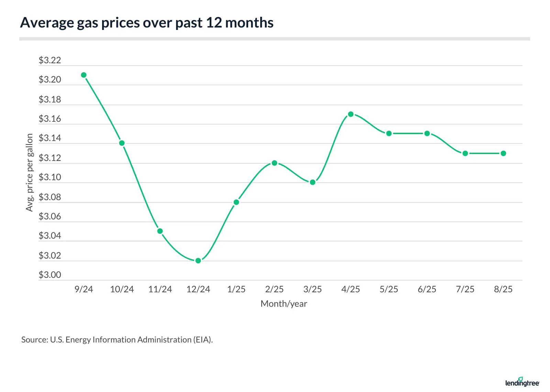This screenshot has height=392, width=550.
Task: Click the 7/25 data point marker
Action: tap(465, 153)
